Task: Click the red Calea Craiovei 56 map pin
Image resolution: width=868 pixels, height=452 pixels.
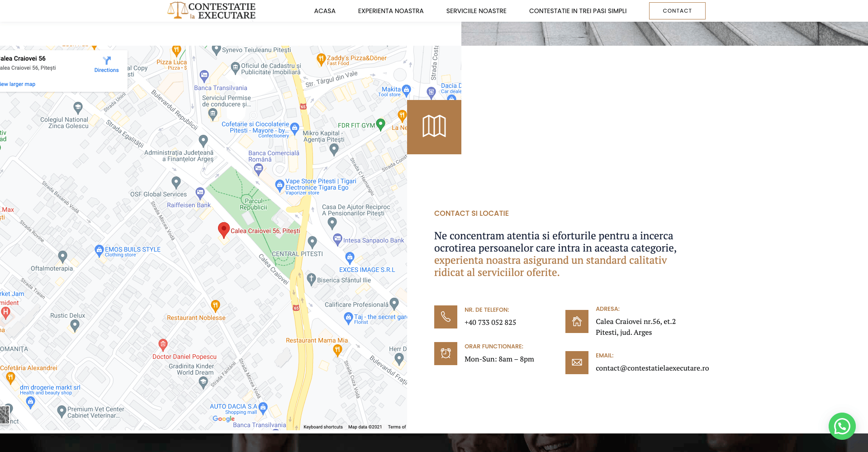Action: pyautogui.click(x=223, y=230)
